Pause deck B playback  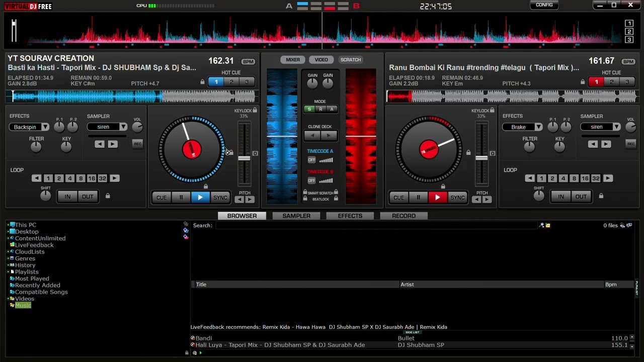pyautogui.click(x=418, y=198)
